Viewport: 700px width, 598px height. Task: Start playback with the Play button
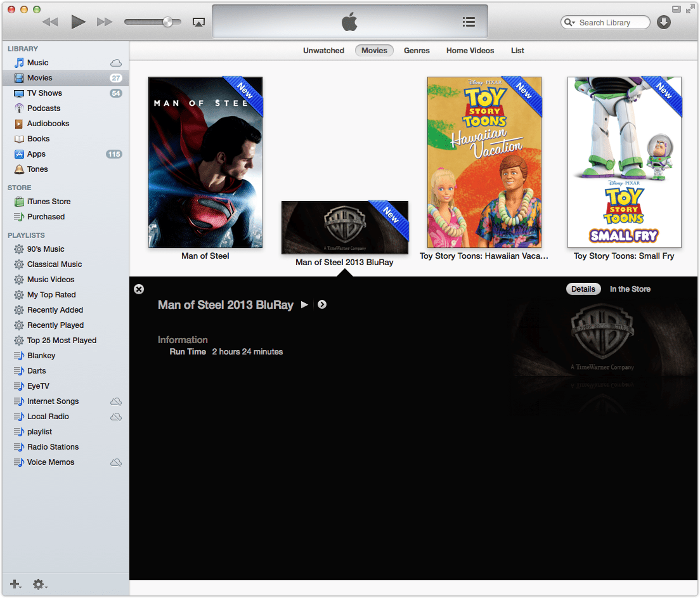click(78, 22)
